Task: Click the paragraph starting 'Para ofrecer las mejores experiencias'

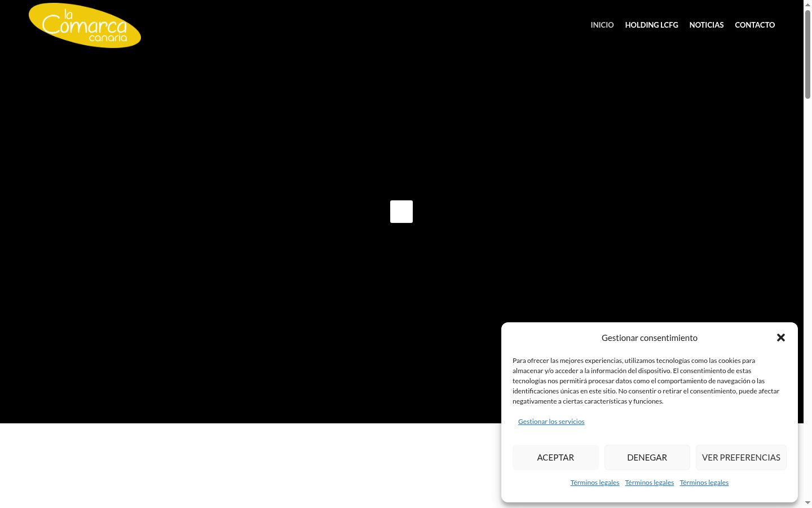Action: click(646, 381)
